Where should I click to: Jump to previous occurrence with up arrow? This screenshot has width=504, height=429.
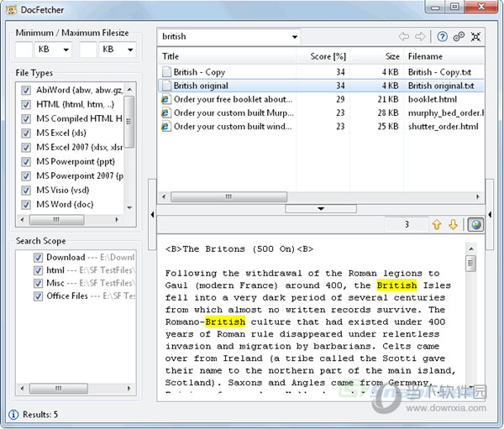coord(437,224)
